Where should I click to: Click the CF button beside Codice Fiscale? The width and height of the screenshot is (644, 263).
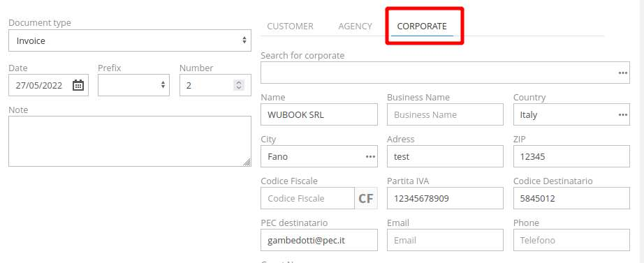click(366, 199)
